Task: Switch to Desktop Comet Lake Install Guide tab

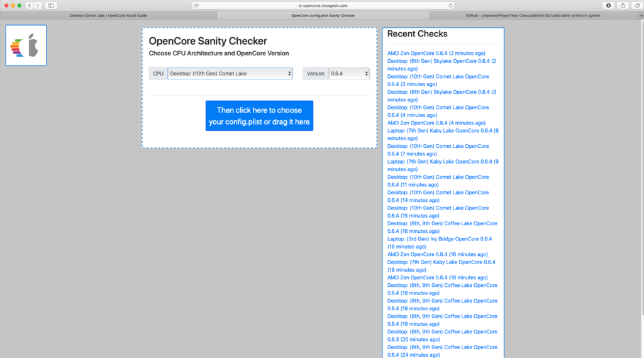Action: (x=108, y=16)
